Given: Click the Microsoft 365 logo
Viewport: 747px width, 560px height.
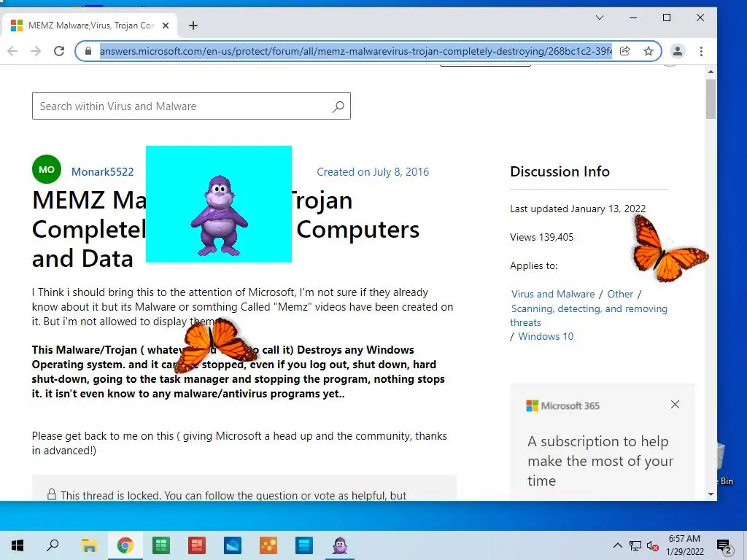Looking at the screenshot, I should pyautogui.click(x=562, y=405).
